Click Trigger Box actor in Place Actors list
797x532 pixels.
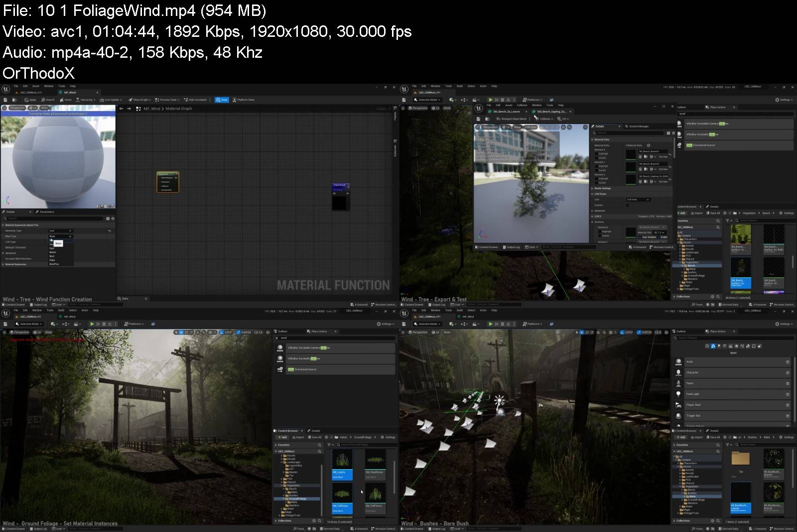732,415
